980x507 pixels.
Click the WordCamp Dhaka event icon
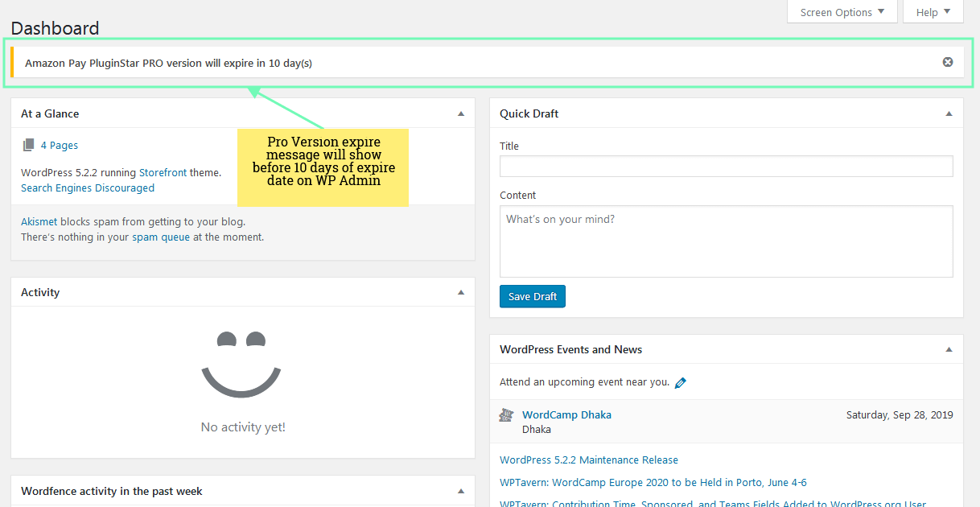(506, 415)
